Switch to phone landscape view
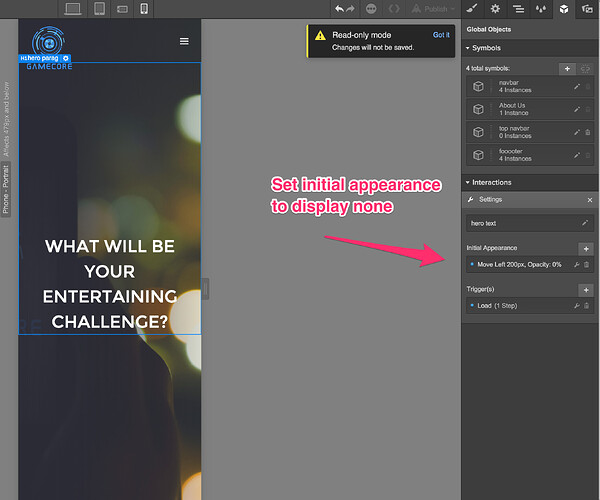Image resolution: width=600 pixels, height=500 pixels. tap(122, 9)
